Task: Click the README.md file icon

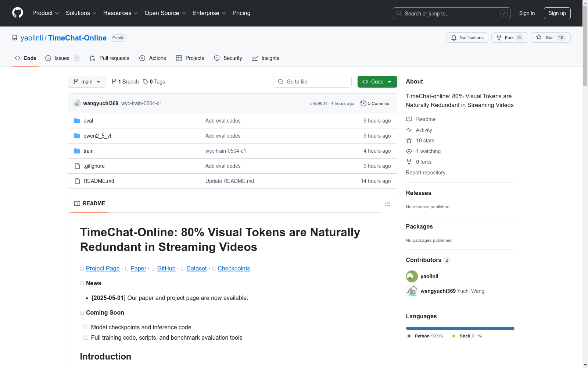Action: pyautogui.click(x=77, y=181)
